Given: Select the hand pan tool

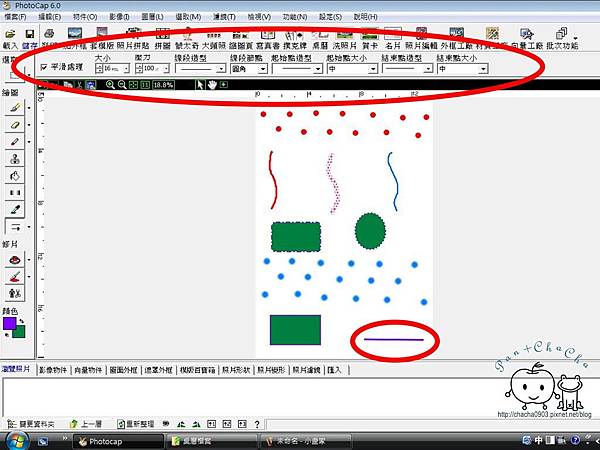Looking at the screenshot, I should 212,85.
